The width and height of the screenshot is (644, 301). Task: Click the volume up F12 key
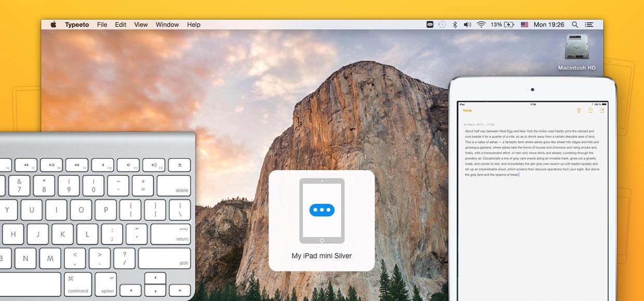coord(154,165)
